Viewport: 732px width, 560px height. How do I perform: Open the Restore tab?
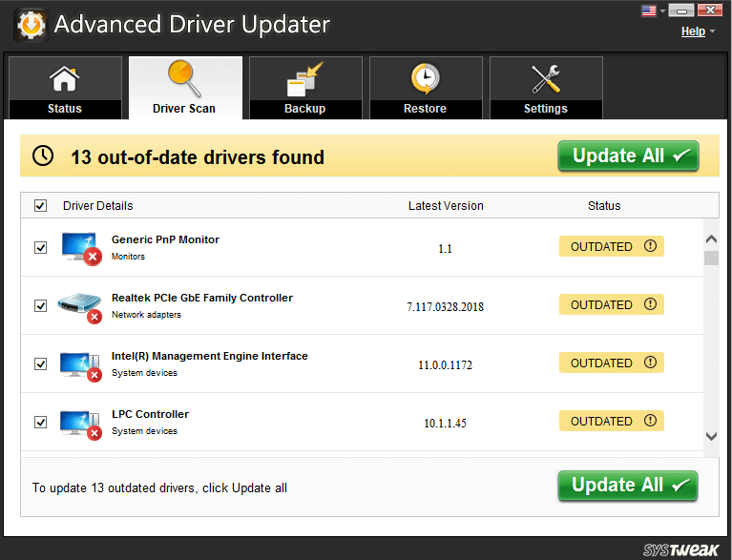426,88
